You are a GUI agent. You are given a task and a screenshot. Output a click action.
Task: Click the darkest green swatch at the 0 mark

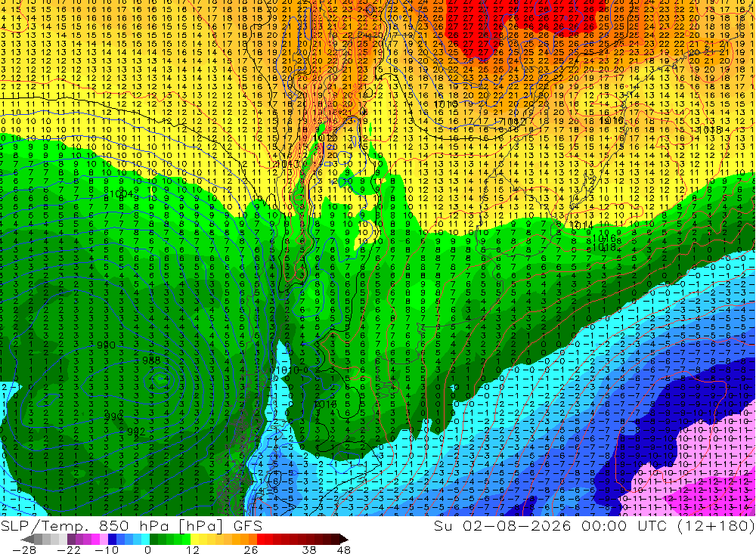click(x=153, y=540)
